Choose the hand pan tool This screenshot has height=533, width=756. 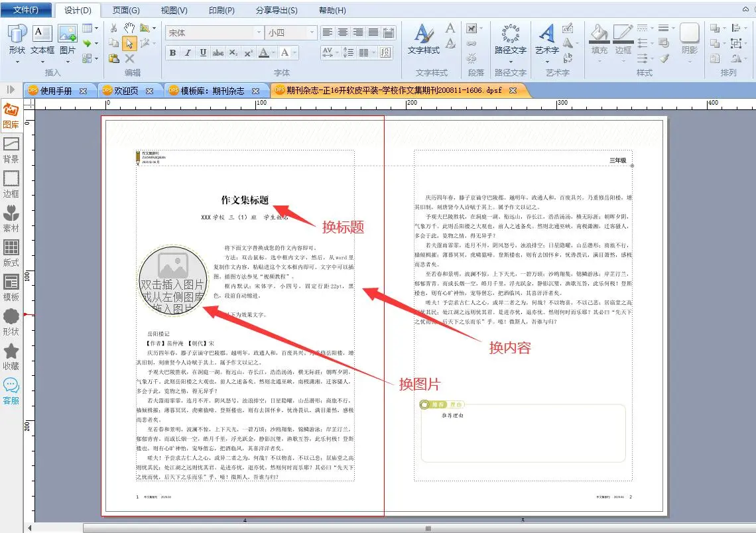pos(129,28)
